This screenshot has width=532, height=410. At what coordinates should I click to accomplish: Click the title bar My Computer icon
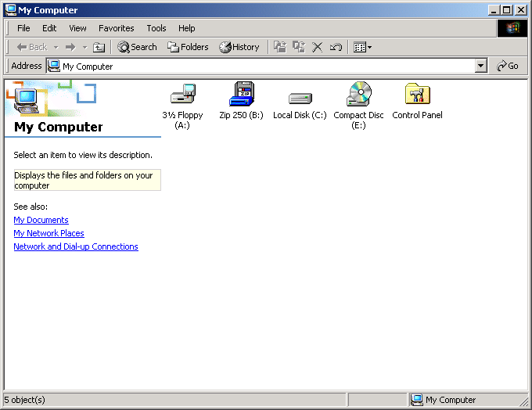click(x=11, y=10)
